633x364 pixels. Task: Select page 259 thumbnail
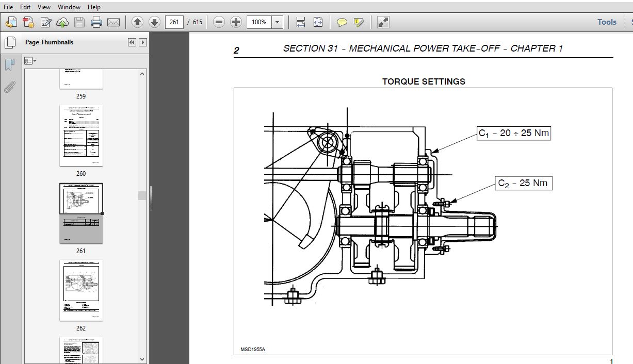click(x=81, y=79)
